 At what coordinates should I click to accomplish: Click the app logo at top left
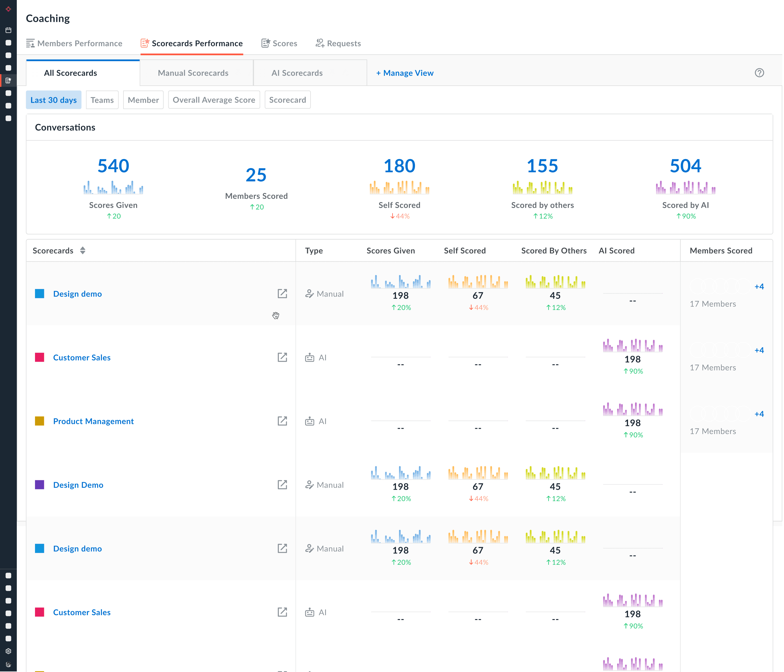pos(8,9)
